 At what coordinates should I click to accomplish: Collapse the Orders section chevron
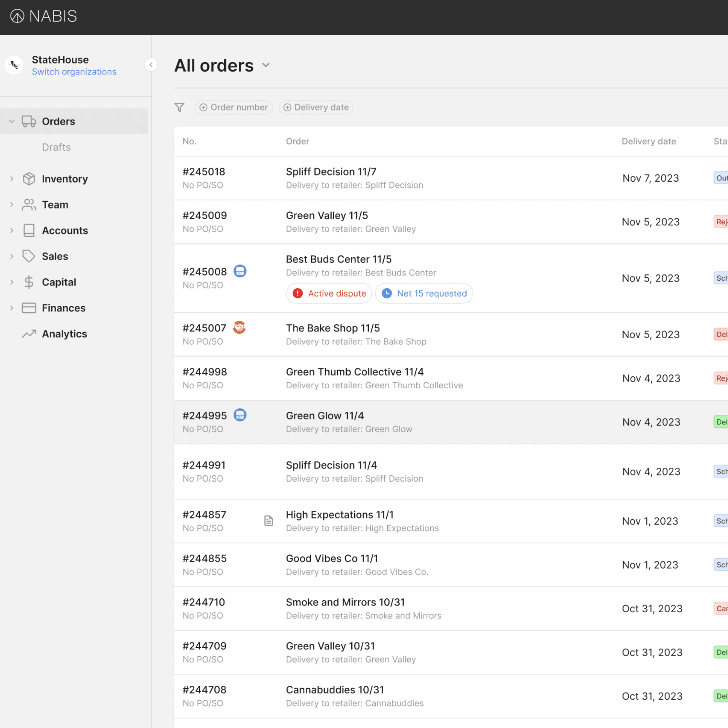click(x=12, y=121)
